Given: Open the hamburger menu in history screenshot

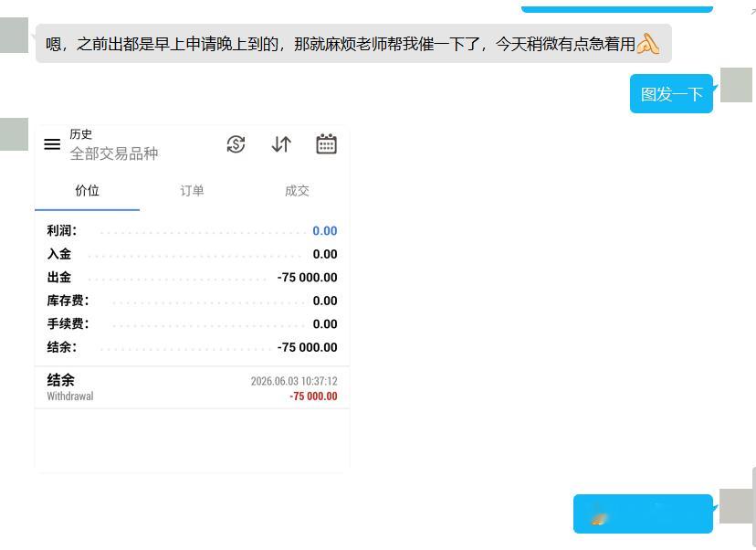Looking at the screenshot, I should [52, 144].
